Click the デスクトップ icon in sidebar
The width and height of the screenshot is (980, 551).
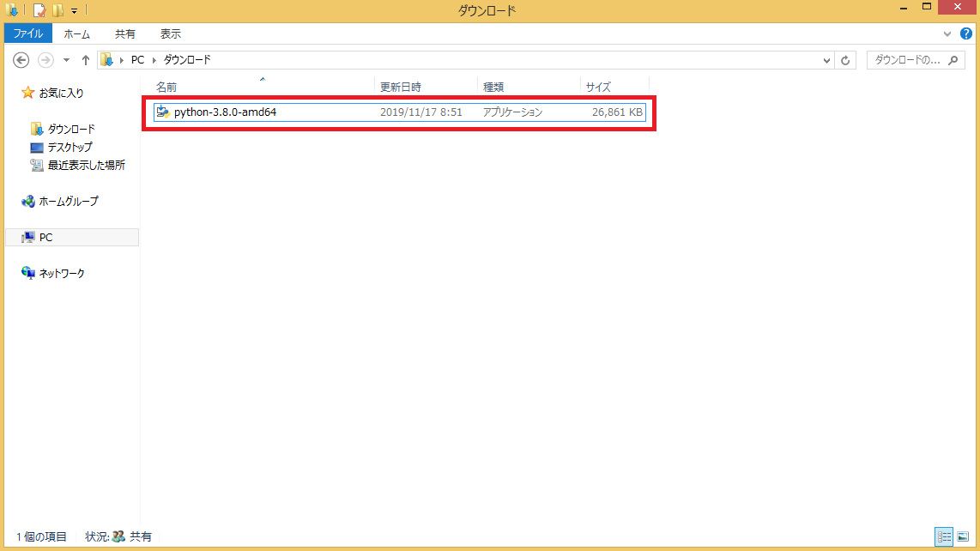pyautogui.click(x=37, y=148)
